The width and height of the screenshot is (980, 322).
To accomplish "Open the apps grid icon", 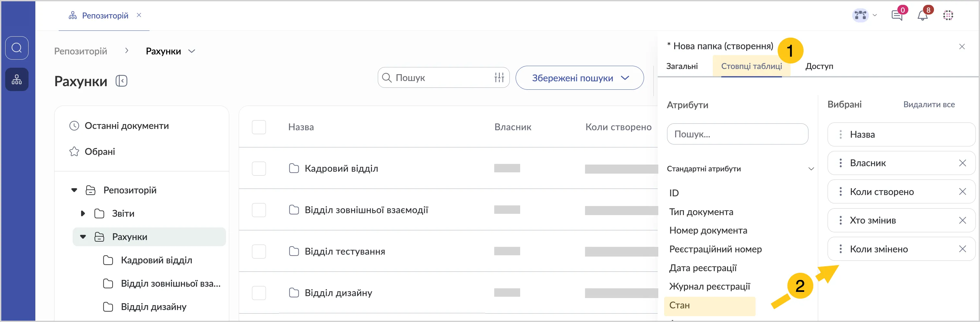I will pyautogui.click(x=948, y=16).
